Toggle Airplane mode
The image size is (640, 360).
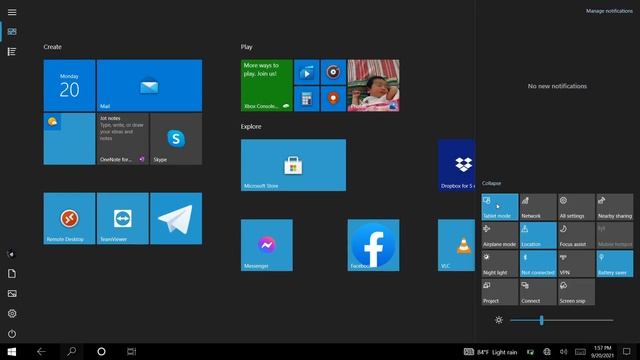click(x=500, y=236)
